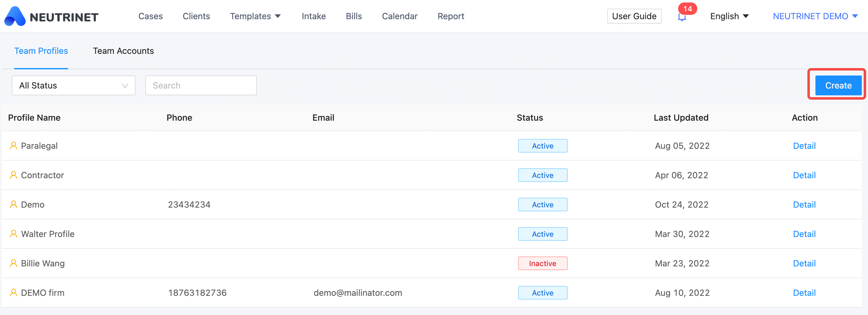Open the English language dropdown
868x315 pixels.
point(729,16)
